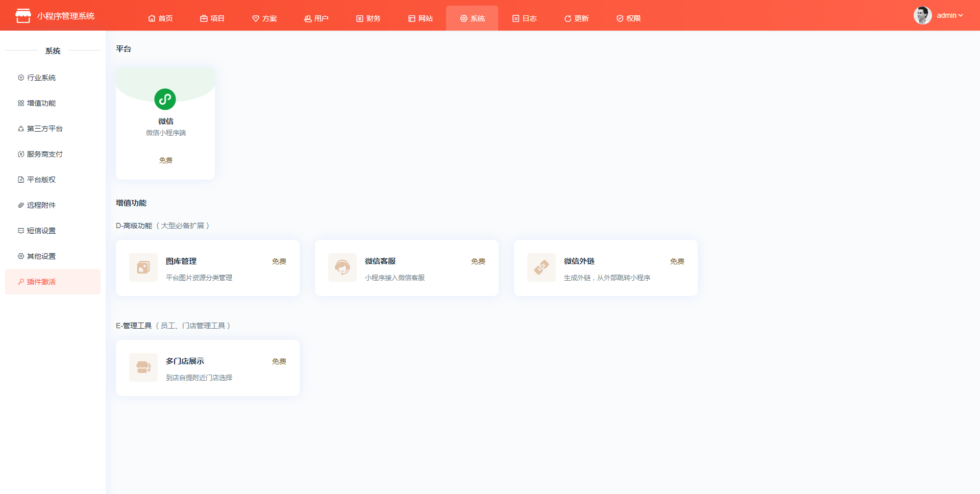Click the payment icon beside 服务商支付
Screen dimensions: 980x494
pos(21,154)
